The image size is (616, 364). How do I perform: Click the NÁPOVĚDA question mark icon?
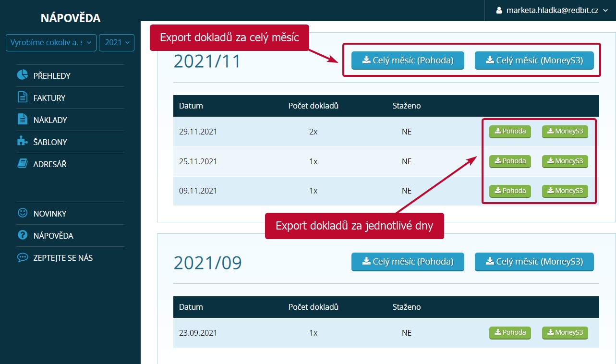coord(22,235)
